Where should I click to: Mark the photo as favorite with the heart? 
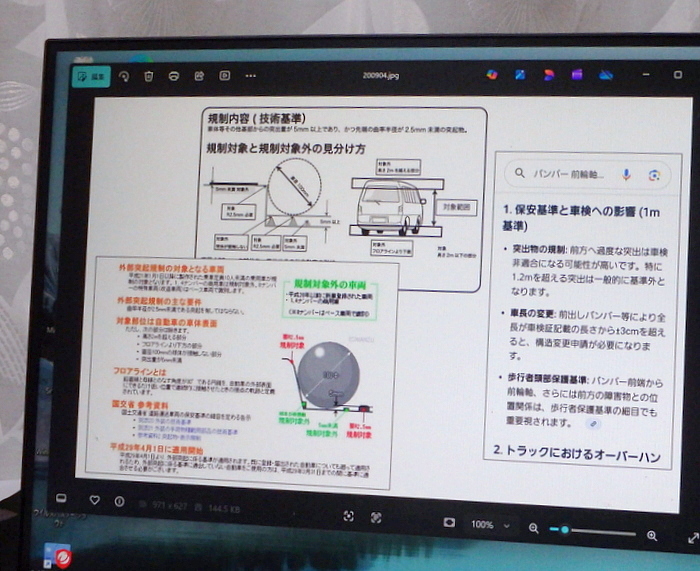pyautogui.click(x=94, y=500)
